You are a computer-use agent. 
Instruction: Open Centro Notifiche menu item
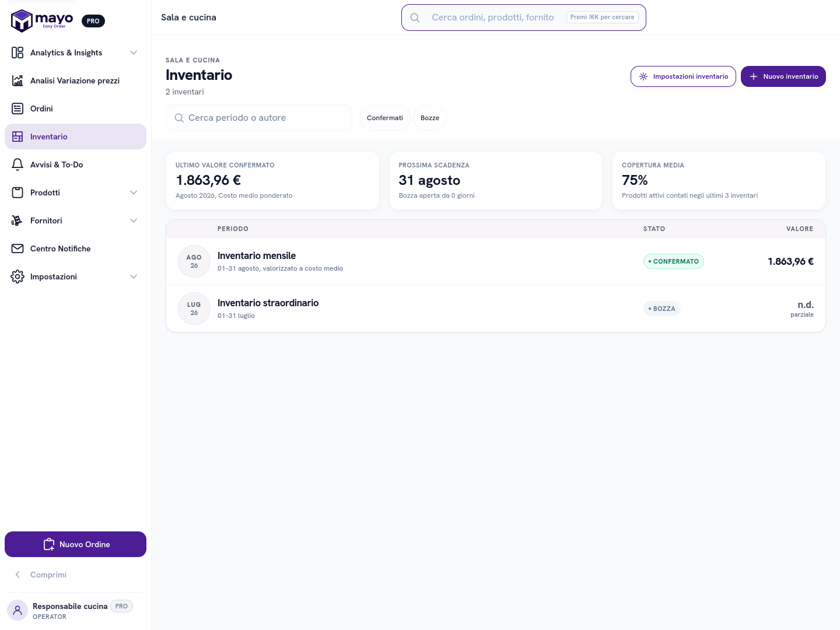click(75, 249)
